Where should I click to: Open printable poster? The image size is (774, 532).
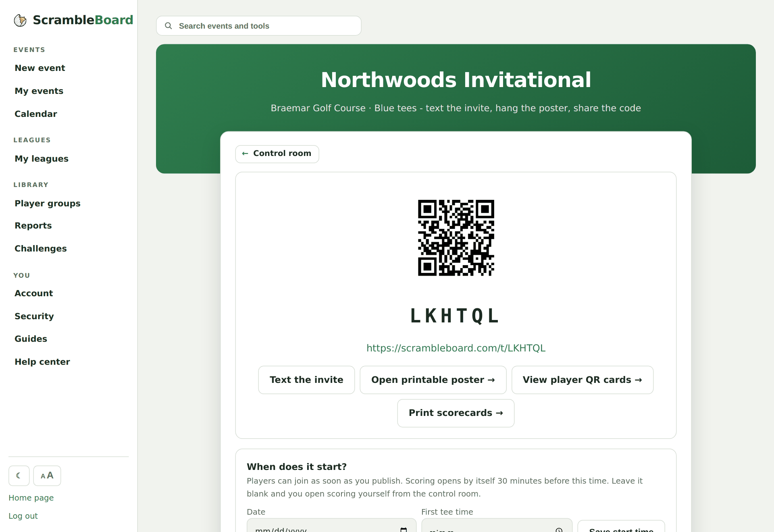[x=433, y=380]
